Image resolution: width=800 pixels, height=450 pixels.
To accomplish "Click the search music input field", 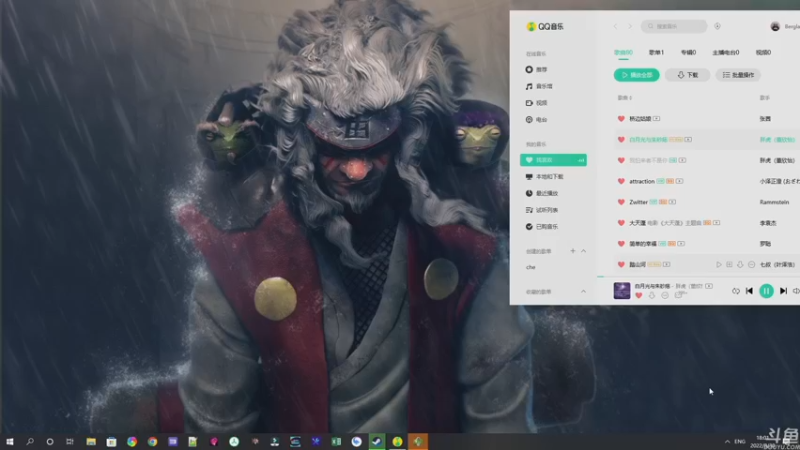I will pyautogui.click(x=674, y=26).
